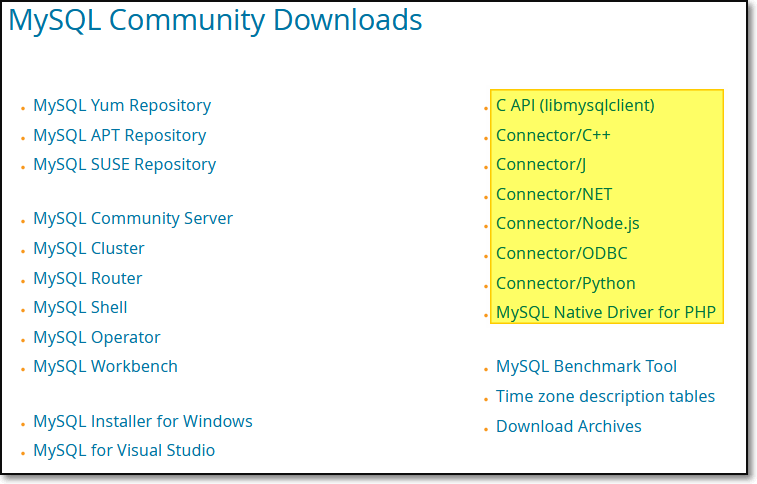Screen dimensions: 757x484
Task: Open the Connector/Python download page
Action: (x=565, y=283)
